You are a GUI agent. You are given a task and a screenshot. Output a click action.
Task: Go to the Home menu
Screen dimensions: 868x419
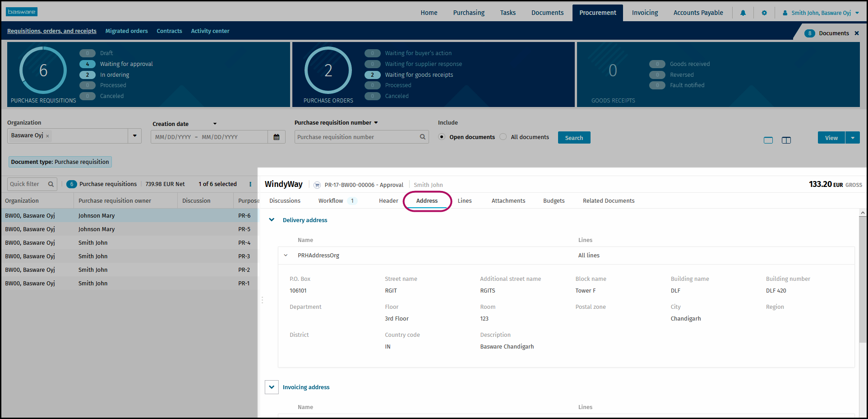click(429, 13)
